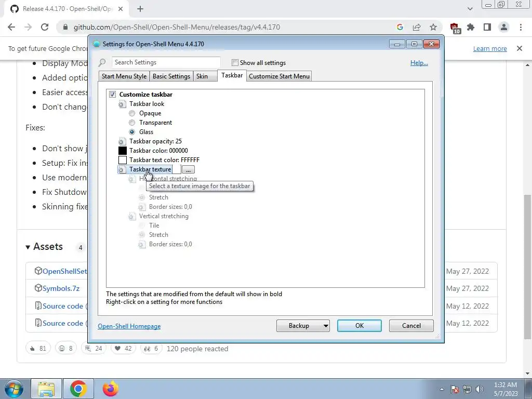Bookmark the page with the star icon

click(433, 27)
